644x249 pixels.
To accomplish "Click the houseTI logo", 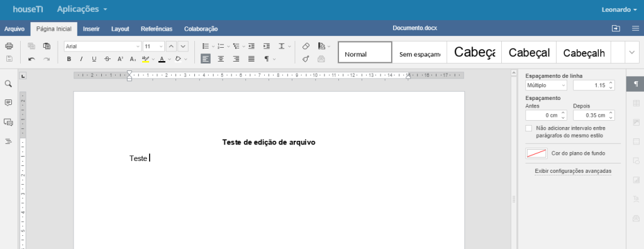I will 28,9.
